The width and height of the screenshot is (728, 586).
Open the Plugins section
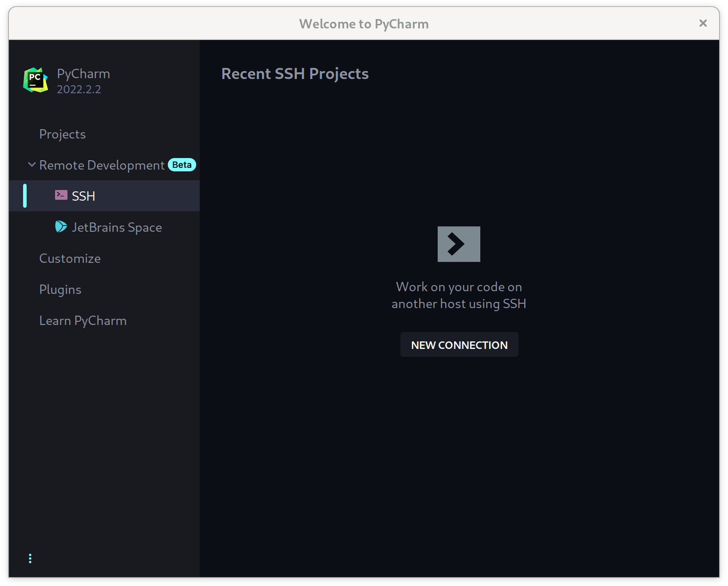coord(60,289)
